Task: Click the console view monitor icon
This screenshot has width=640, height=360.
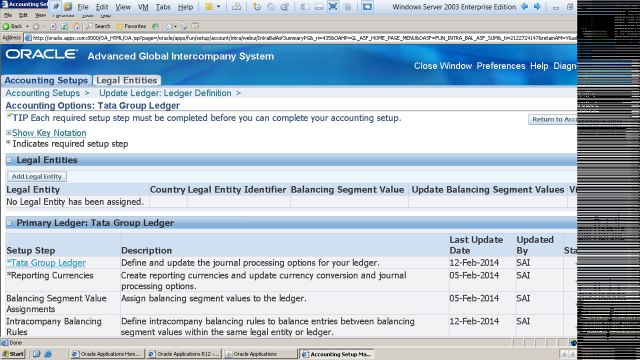Action: tap(367, 7)
